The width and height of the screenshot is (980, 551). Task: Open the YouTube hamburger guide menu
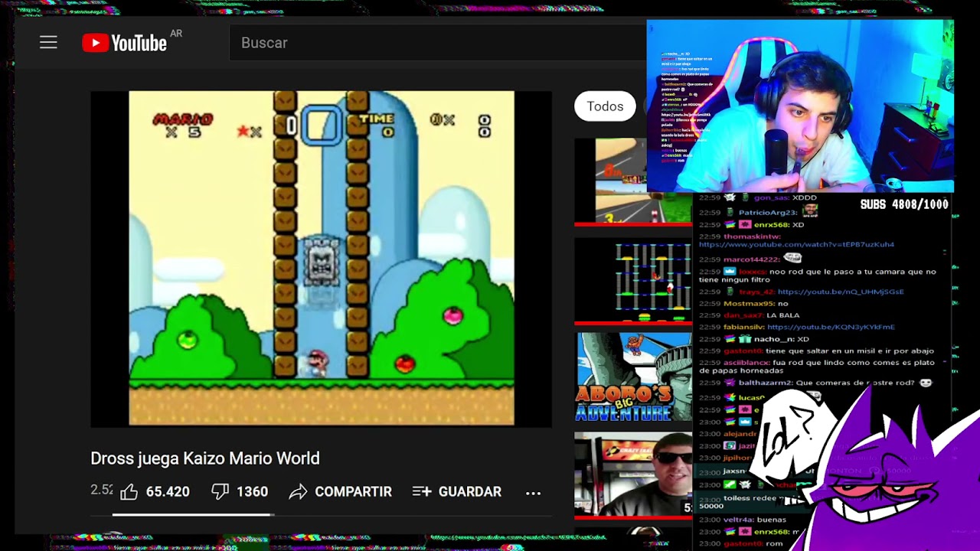click(x=48, y=43)
